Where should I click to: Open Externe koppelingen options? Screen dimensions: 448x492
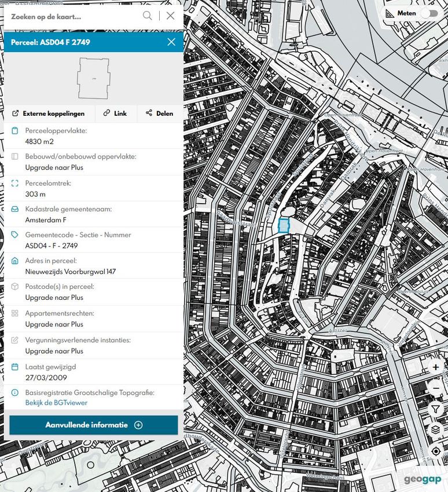point(49,113)
